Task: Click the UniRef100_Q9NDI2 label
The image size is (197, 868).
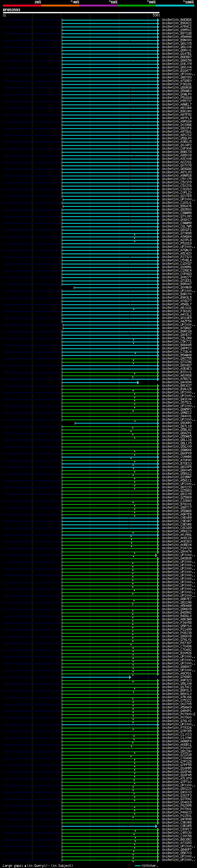Action: [177, 413]
